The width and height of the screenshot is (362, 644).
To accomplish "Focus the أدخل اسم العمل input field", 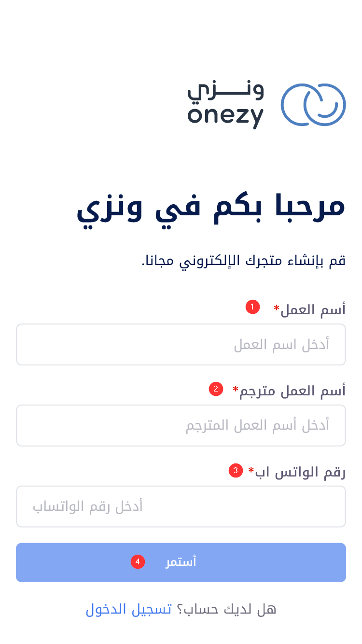I will coord(181,345).
